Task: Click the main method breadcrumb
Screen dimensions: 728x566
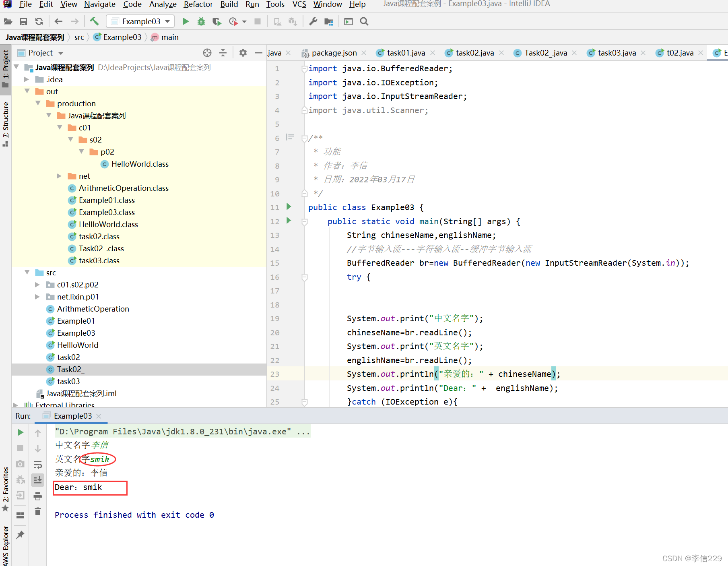Action: 165,37
